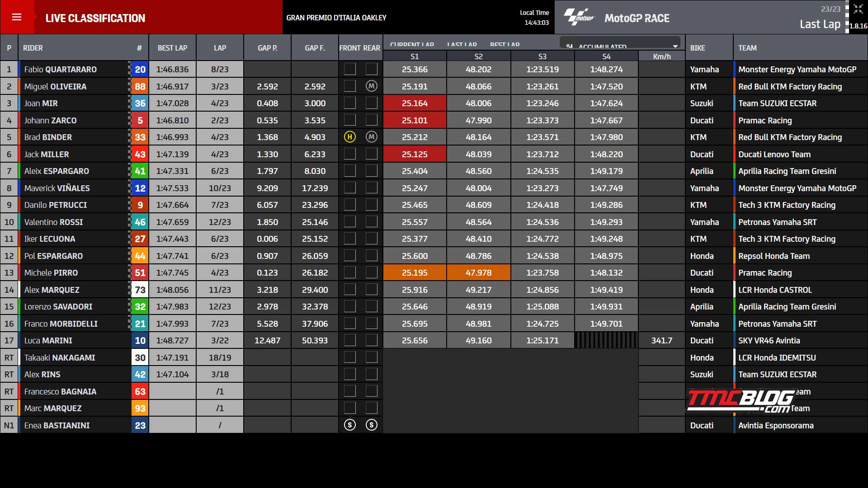Image resolution: width=868 pixels, height=488 pixels.
Task: Click the 341.7 speed value
Action: click(x=662, y=341)
